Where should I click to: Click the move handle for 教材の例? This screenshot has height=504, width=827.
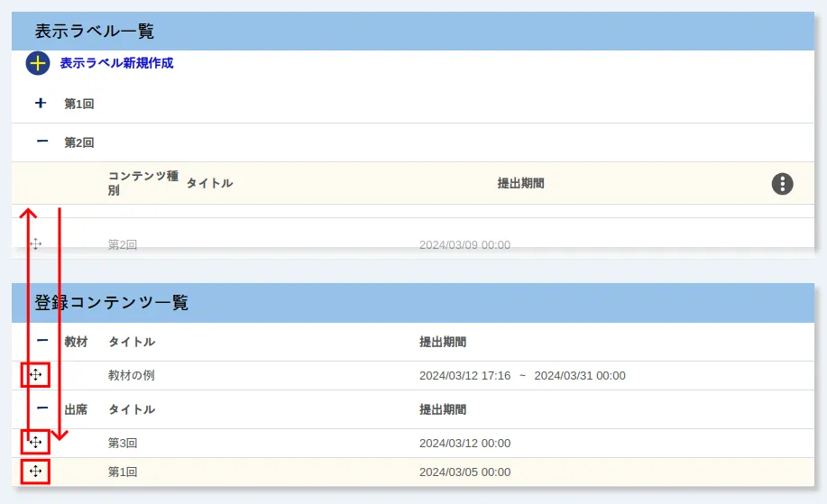point(35,375)
